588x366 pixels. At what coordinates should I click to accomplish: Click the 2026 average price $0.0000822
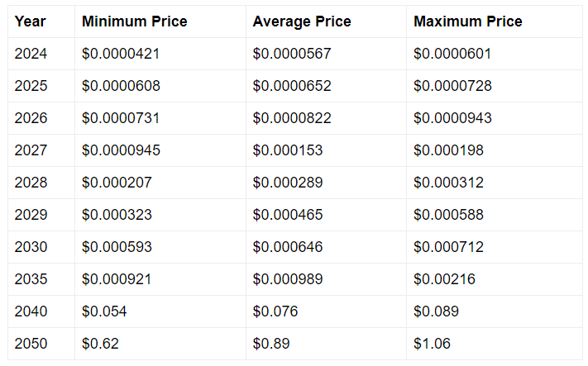coord(292,118)
